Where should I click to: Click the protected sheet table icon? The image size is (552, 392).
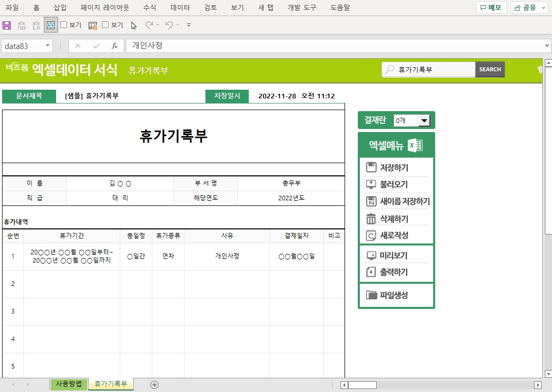[x=93, y=25]
